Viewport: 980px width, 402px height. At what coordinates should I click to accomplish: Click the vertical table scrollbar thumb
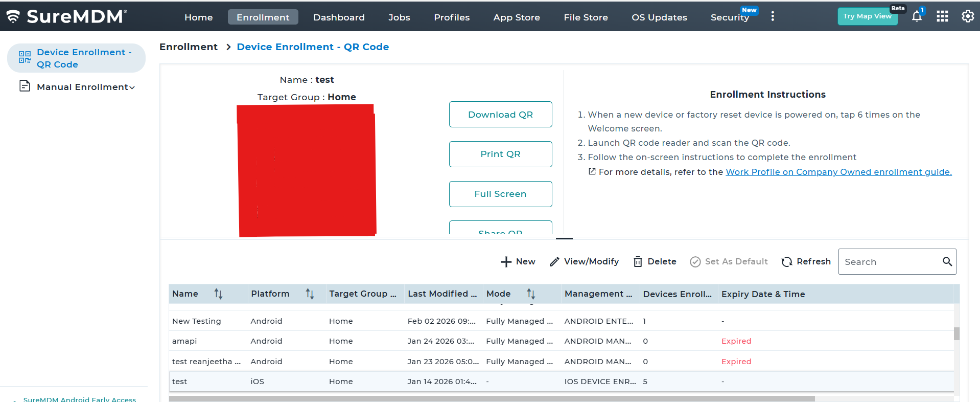click(956, 333)
